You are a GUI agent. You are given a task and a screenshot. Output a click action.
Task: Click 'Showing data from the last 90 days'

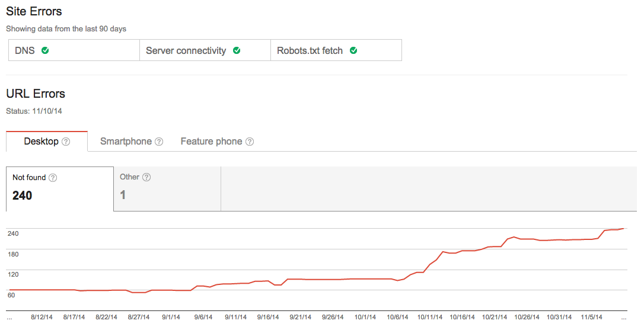66,28
